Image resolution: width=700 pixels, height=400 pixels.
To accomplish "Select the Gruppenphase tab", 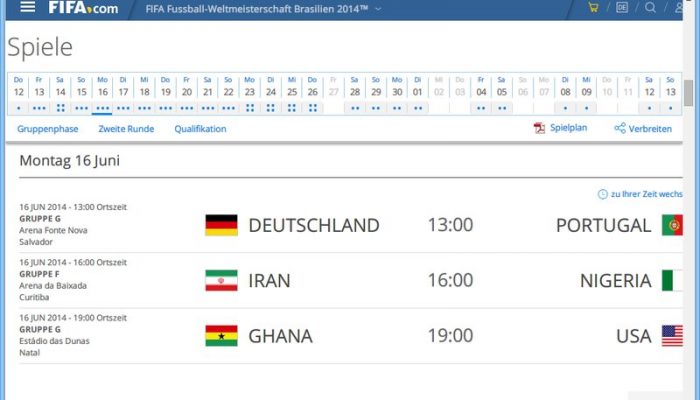I will (47, 129).
